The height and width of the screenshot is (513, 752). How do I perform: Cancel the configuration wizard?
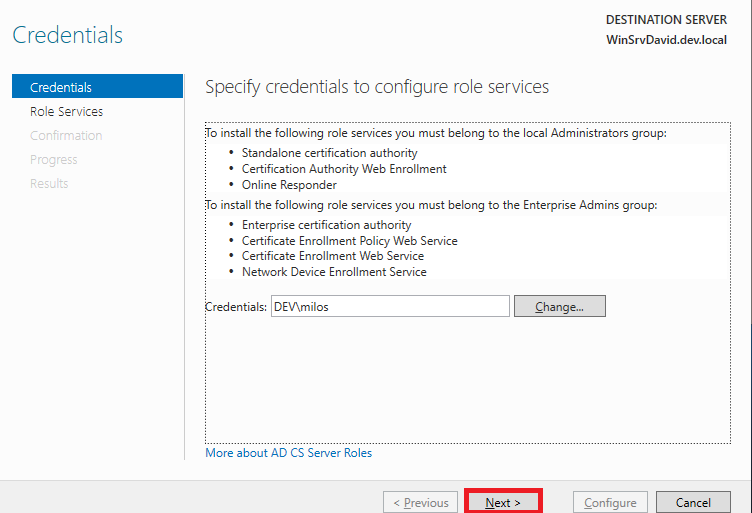click(693, 502)
